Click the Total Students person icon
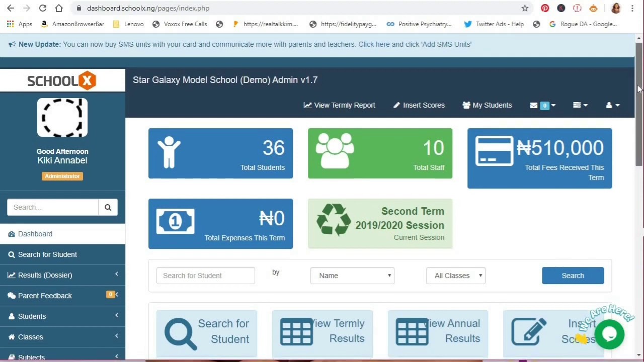 (x=169, y=152)
